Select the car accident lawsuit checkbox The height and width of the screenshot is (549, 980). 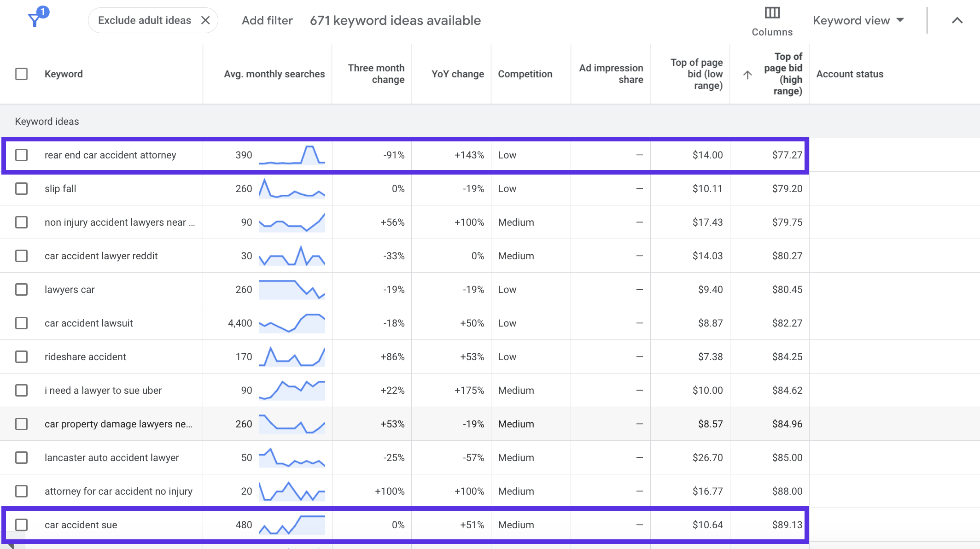coord(21,323)
